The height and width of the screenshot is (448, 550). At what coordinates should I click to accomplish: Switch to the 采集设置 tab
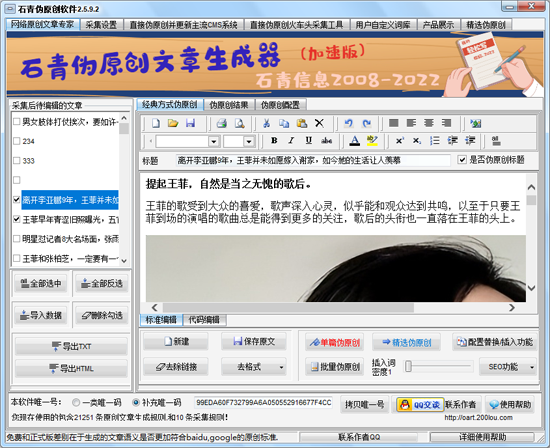coord(101,25)
